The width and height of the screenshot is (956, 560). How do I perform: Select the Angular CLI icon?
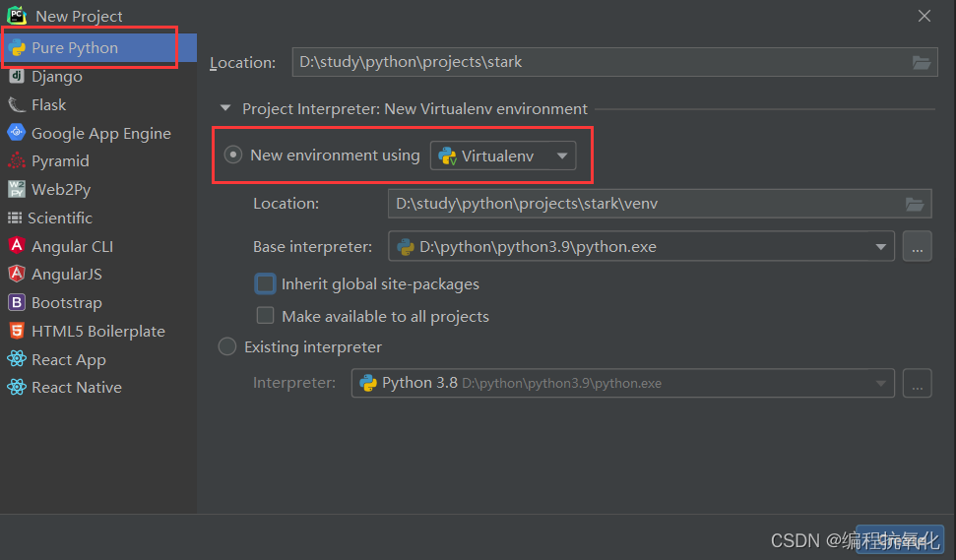[17, 246]
